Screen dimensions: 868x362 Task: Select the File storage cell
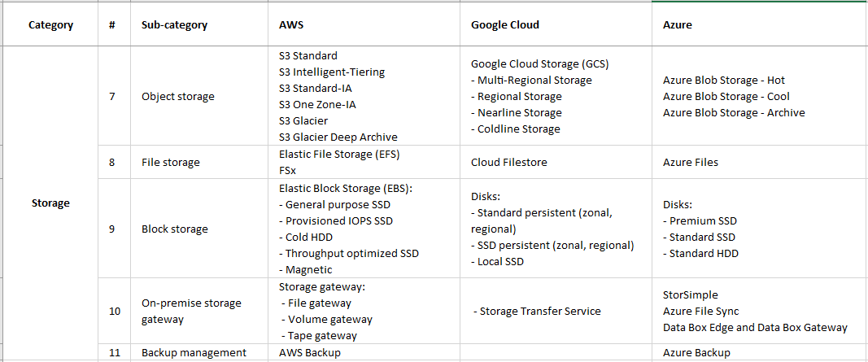(x=171, y=162)
